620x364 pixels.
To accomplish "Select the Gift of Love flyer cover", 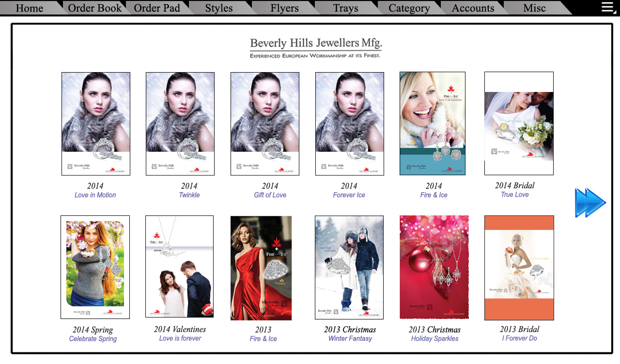I will (x=265, y=124).
